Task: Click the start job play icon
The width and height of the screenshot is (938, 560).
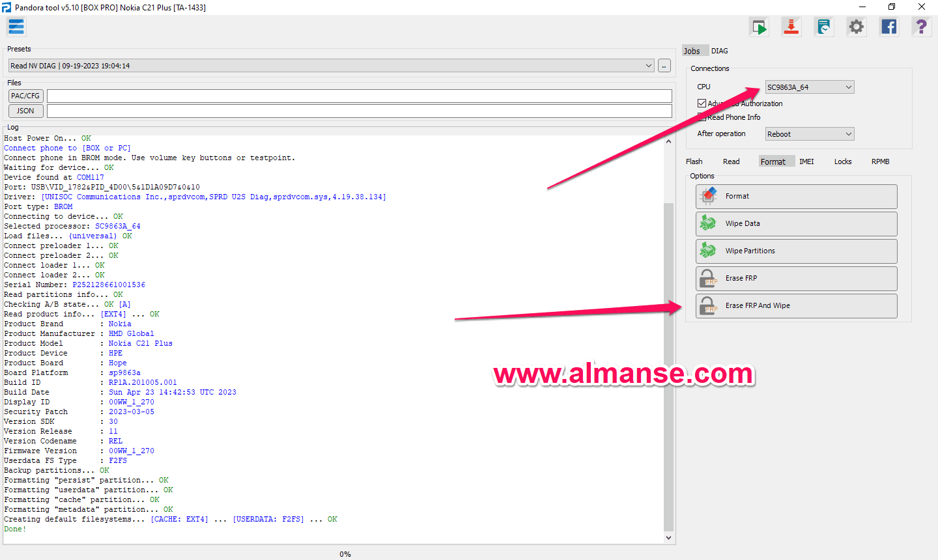Action: pyautogui.click(x=759, y=27)
